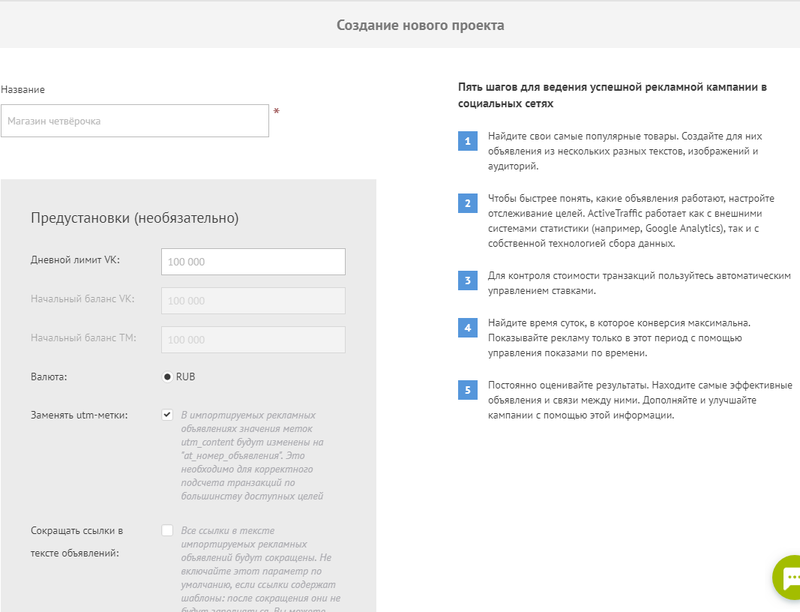Click the step 1 number badge
Screen dimensions: 800x612
click(x=466, y=141)
